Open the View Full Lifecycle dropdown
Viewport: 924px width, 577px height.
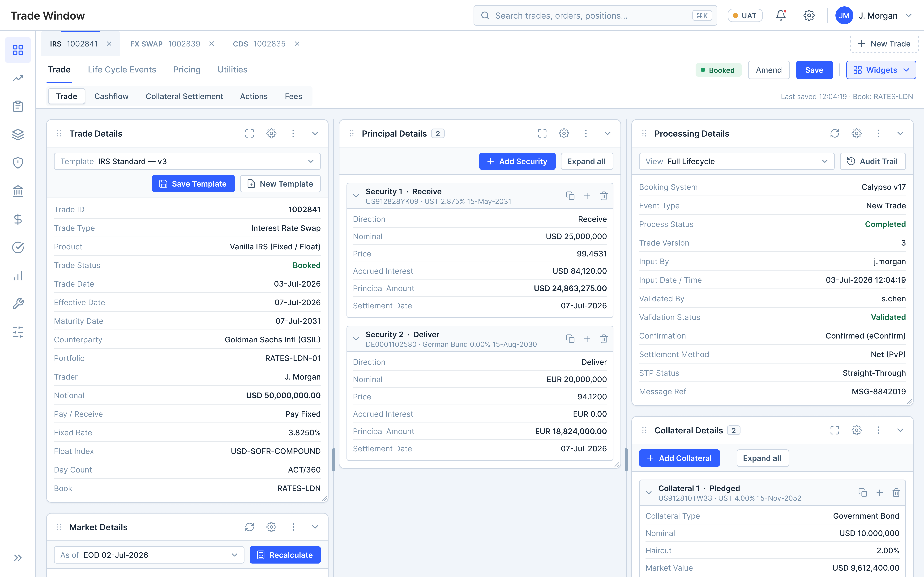736,161
